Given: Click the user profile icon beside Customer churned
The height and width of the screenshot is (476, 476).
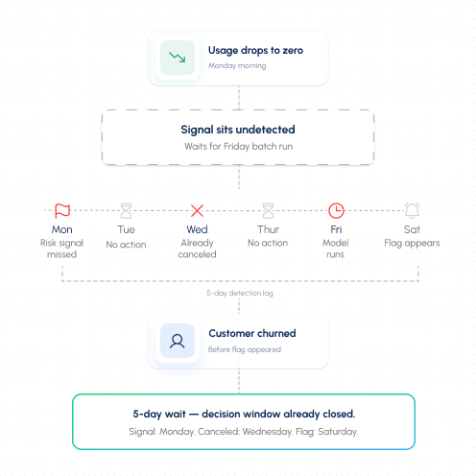Looking at the screenshot, I should 178,341.
